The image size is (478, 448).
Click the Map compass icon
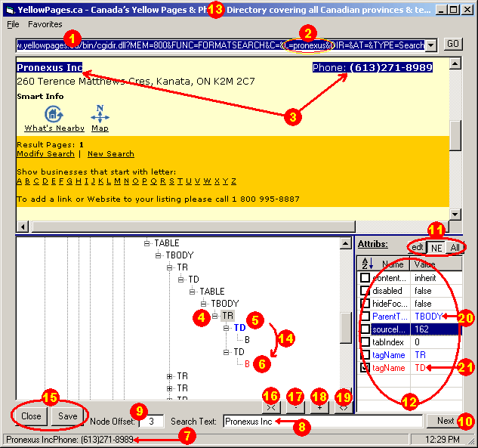point(100,114)
